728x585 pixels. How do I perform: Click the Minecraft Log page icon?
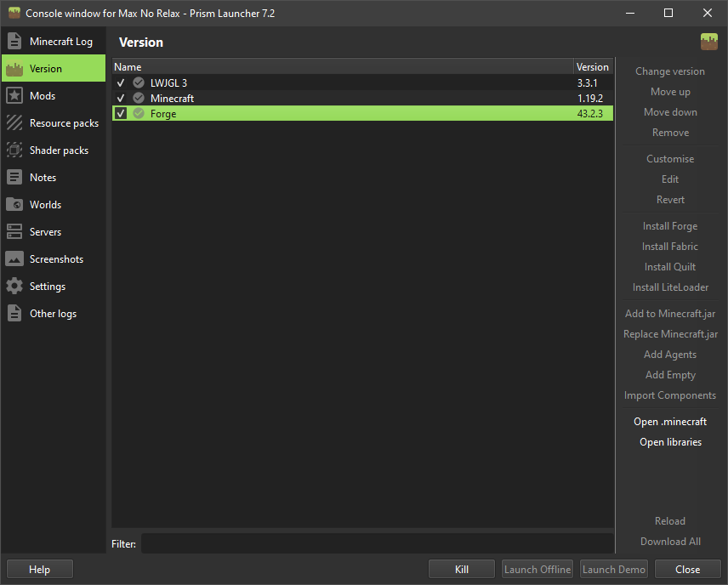coord(14,42)
